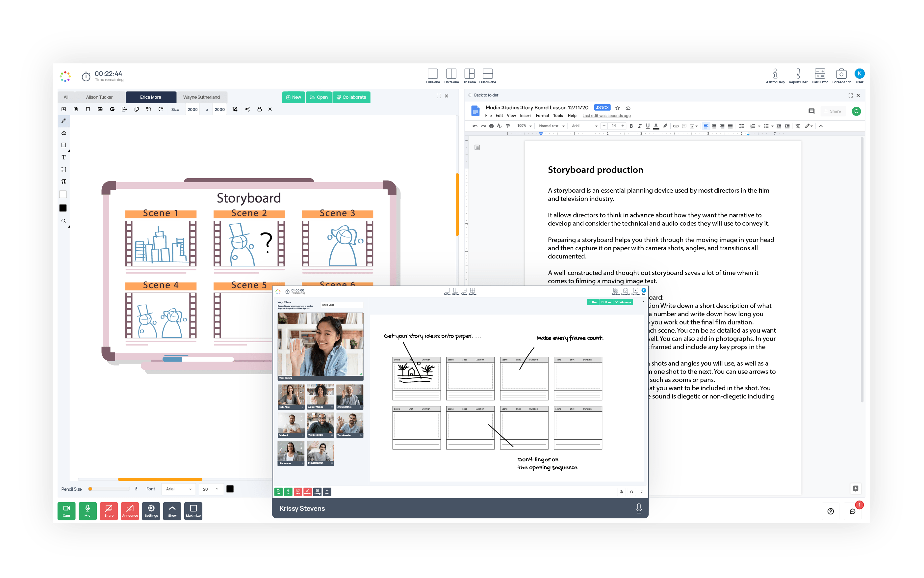The image size is (924, 578).
Task: Toggle the whiteboard lock icon
Action: click(260, 109)
